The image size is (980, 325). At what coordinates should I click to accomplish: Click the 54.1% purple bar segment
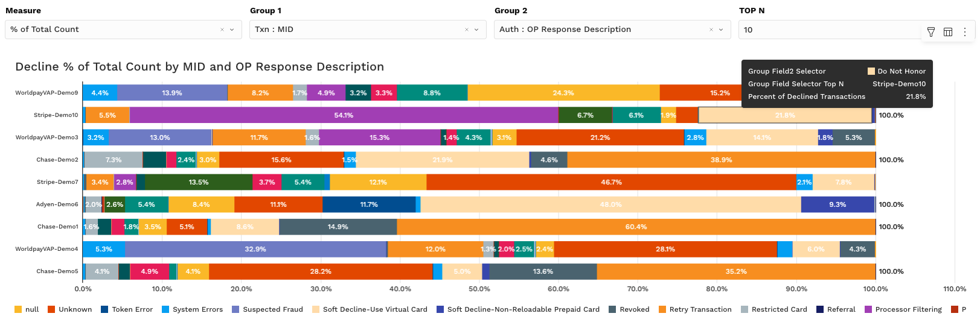click(344, 115)
